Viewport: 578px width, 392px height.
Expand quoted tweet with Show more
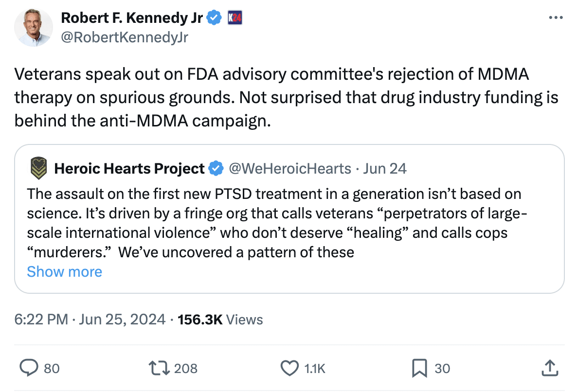(64, 271)
